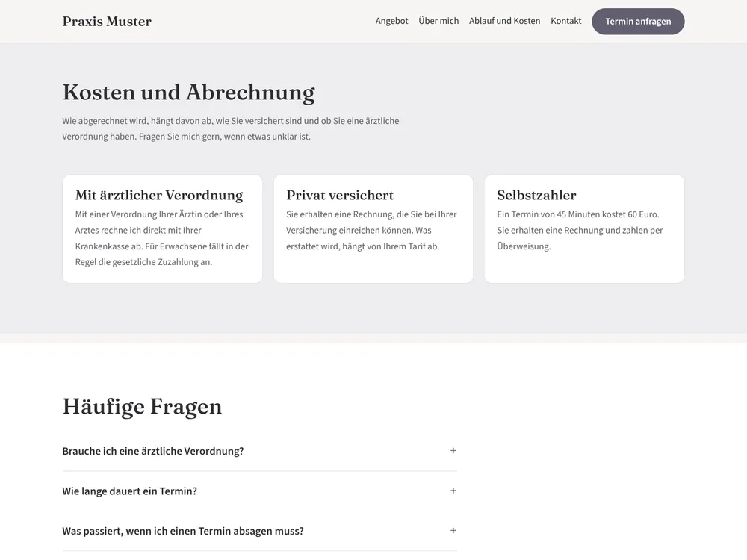Click the Termin anfragen button

point(638,22)
